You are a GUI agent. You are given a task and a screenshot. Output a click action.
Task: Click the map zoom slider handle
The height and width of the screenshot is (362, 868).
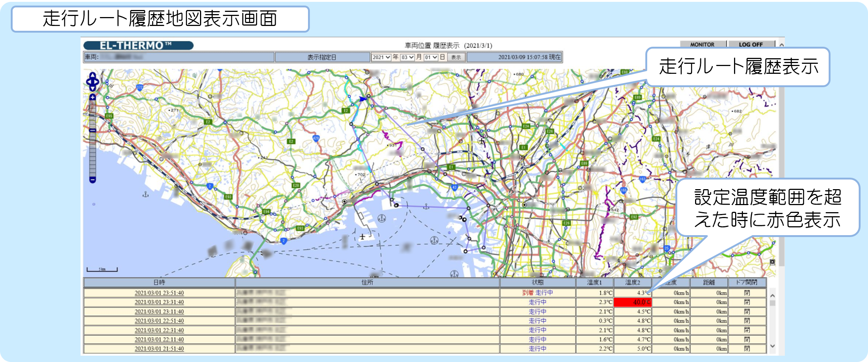(x=92, y=131)
